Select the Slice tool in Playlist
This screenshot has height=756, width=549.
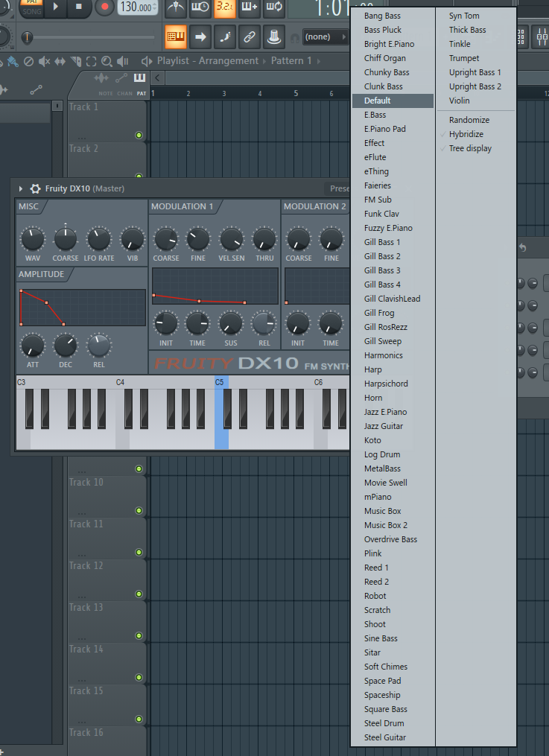click(x=76, y=61)
